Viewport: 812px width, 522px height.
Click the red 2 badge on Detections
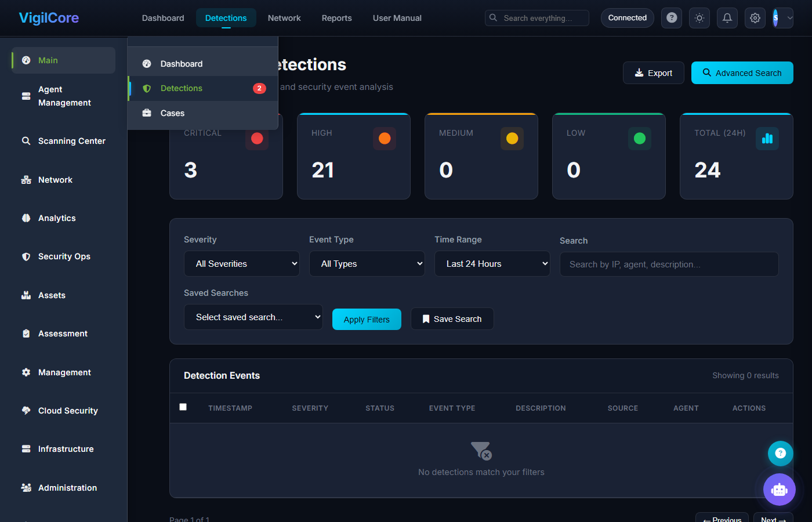pos(259,88)
